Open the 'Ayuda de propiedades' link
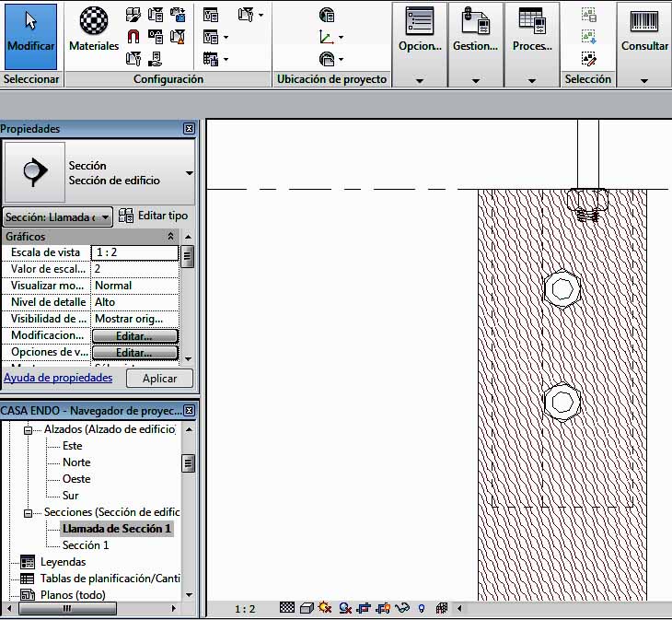Viewport: 672px width, 620px height. [x=58, y=378]
